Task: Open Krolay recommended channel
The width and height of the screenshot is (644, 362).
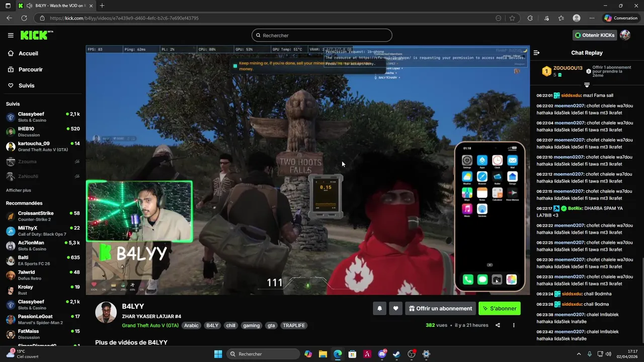Action: (43, 290)
